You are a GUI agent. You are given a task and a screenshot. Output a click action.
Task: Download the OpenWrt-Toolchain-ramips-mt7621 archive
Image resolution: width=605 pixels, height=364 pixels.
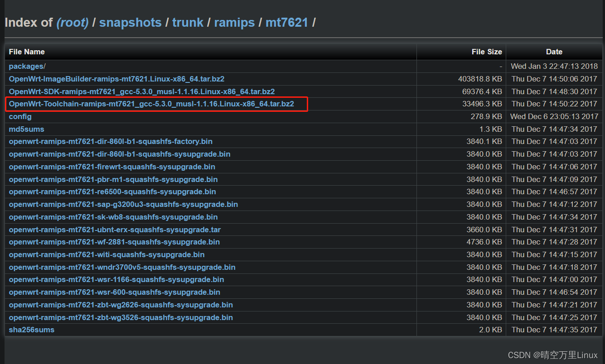[151, 104]
